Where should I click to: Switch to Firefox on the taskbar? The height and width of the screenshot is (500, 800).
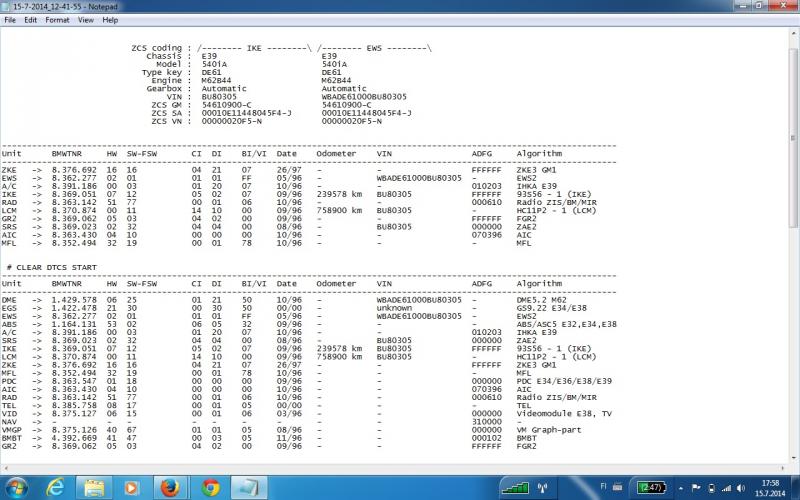tap(170, 488)
